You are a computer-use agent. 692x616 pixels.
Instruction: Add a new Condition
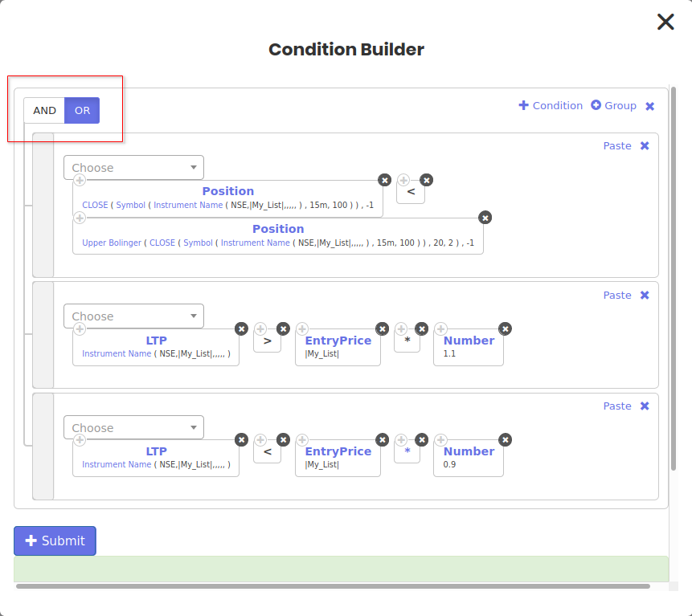(x=551, y=106)
